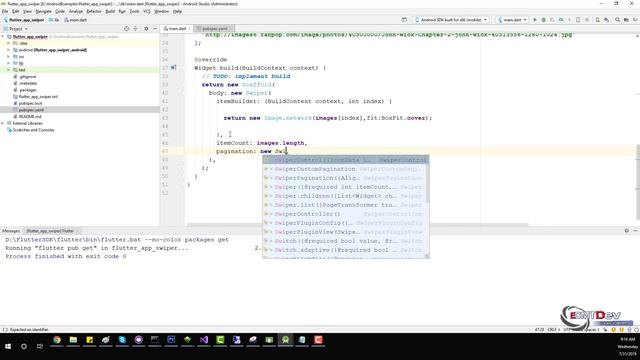Viewport: 640px width, 360px height.
Task: Select Swiper.children completion suggestion
Action: (345, 196)
